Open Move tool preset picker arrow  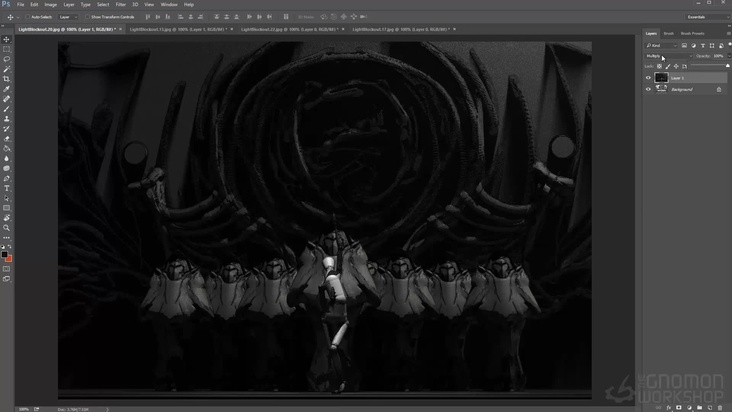pos(18,17)
